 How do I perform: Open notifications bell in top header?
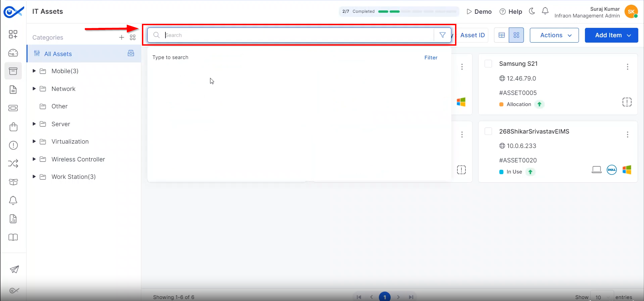545,11
